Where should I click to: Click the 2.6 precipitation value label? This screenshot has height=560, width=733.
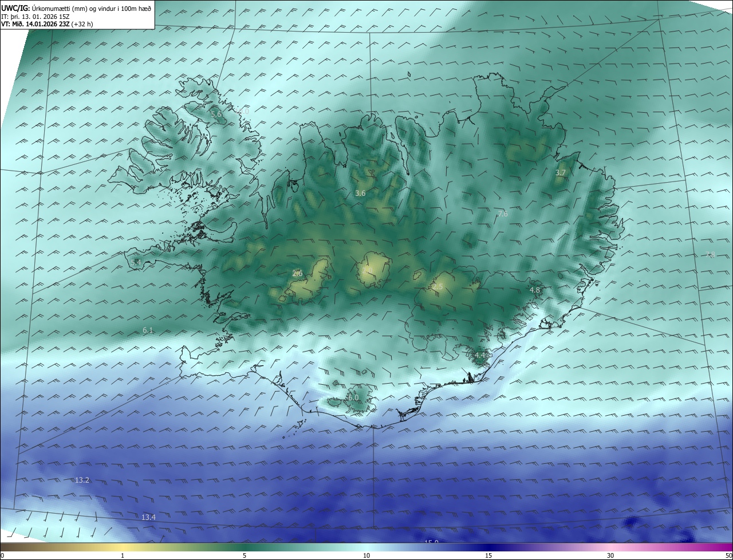tap(297, 274)
